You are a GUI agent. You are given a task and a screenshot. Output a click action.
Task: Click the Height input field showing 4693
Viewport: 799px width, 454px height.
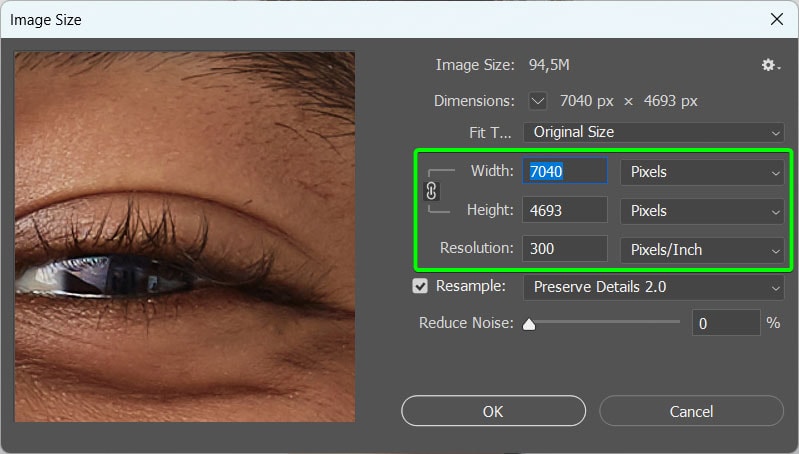[565, 210]
